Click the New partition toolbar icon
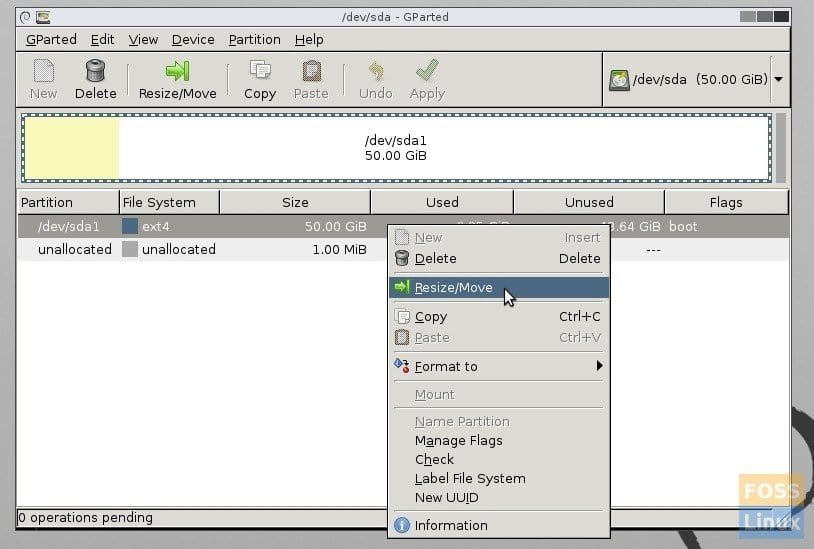This screenshot has width=814, height=549. click(43, 72)
